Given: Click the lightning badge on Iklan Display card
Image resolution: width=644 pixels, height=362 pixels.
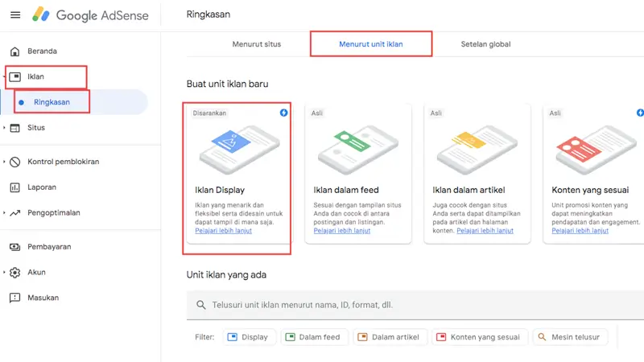Looking at the screenshot, I should click(x=283, y=113).
